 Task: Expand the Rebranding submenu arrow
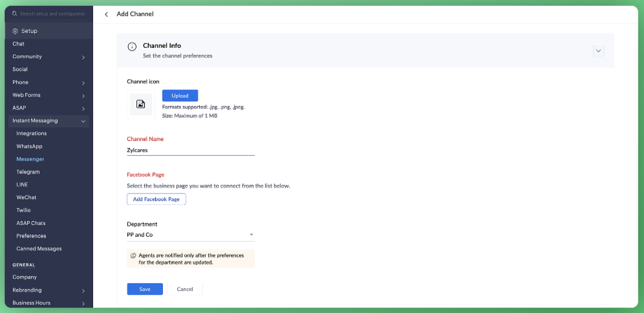83,291
